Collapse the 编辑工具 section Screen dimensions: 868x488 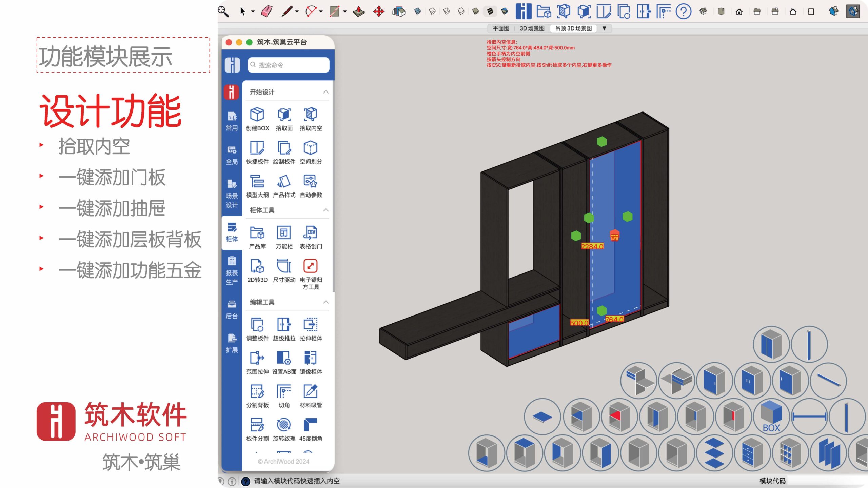point(325,302)
